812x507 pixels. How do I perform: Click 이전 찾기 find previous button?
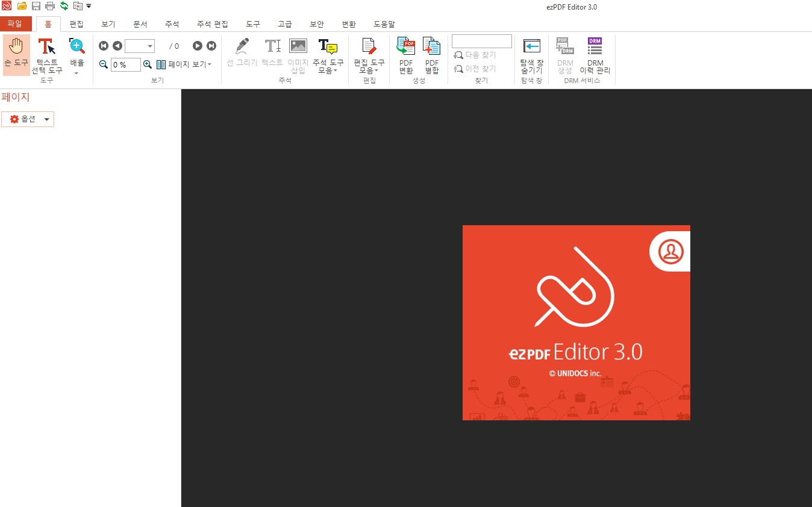coord(475,69)
